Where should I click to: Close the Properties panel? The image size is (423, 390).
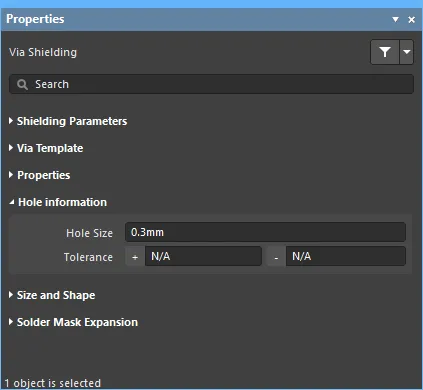[x=412, y=20]
